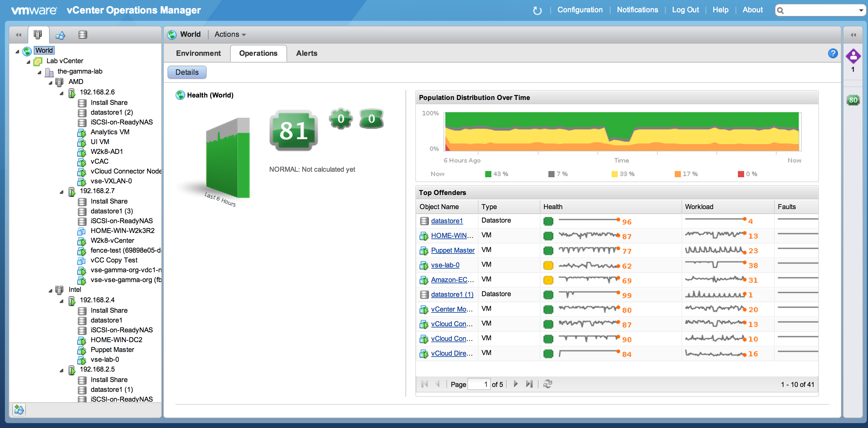Expand the right sidebar panel arrows
The image size is (868, 428).
[853, 34]
